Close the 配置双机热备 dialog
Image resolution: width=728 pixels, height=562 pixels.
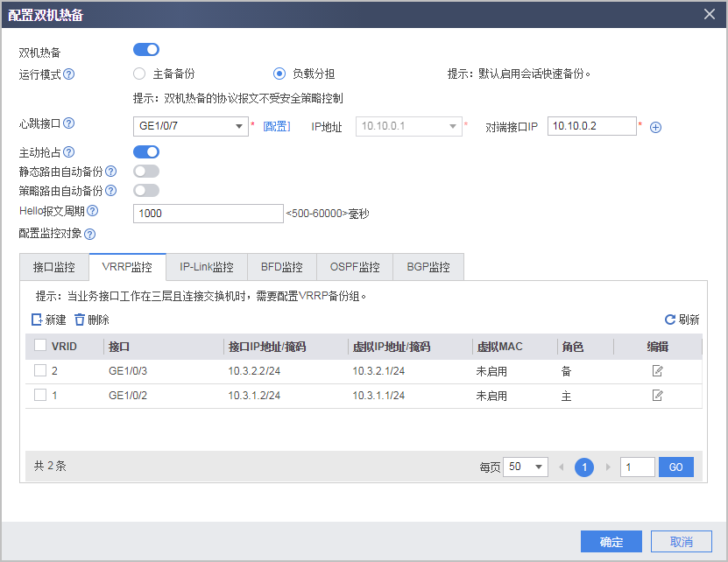[709, 14]
